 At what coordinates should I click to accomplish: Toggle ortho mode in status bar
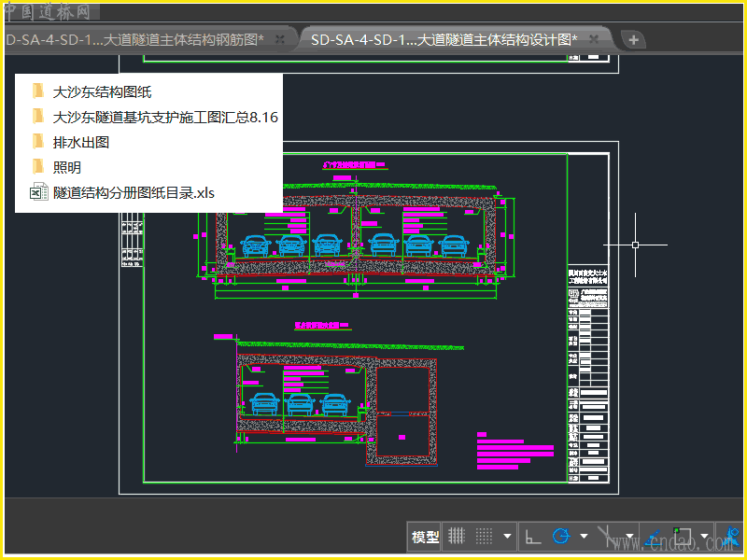[533, 537]
